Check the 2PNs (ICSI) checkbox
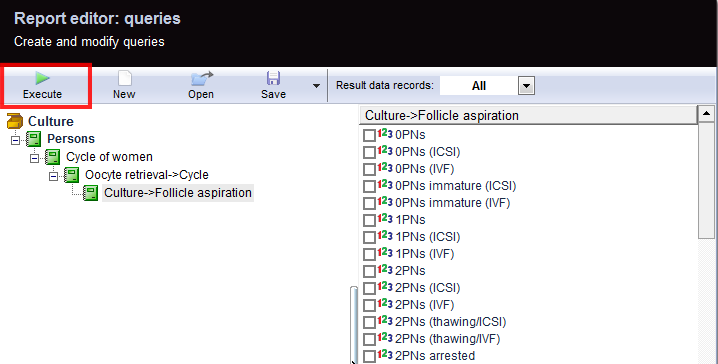Image resolution: width=718 pixels, height=364 pixels. click(369, 288)
